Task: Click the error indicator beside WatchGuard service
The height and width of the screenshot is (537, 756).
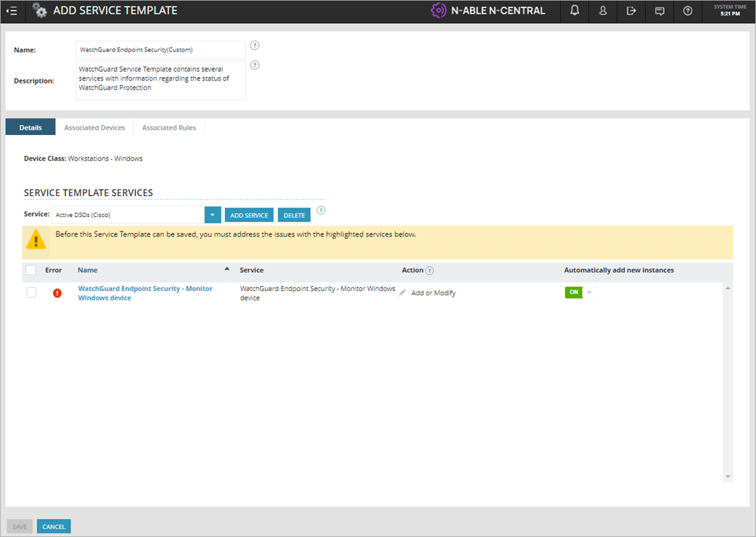Action: point(57,292)
